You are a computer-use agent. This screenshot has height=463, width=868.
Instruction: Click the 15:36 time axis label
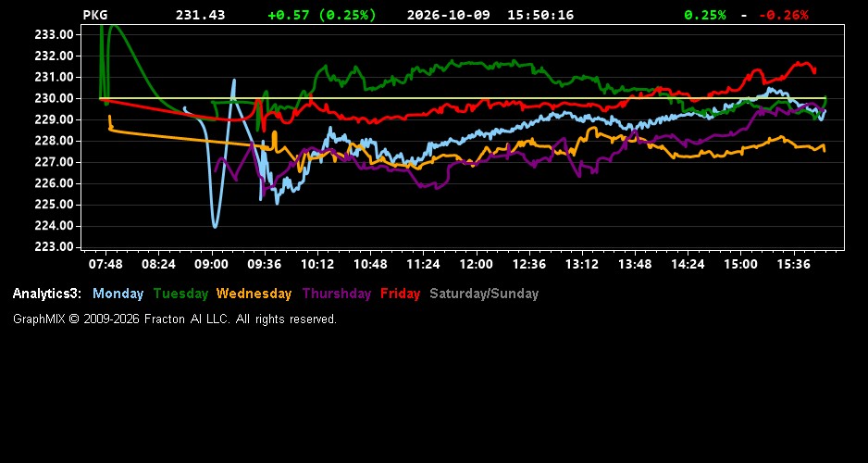point(794,264)
